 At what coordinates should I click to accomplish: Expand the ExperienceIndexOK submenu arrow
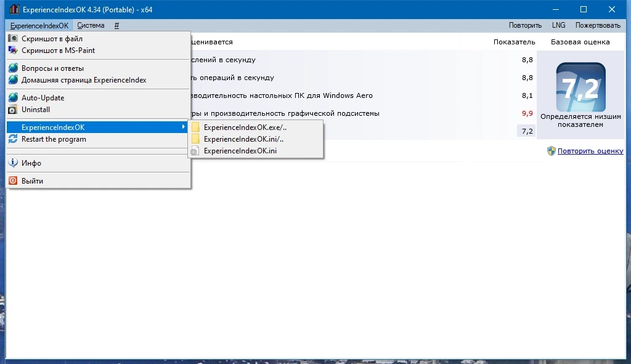pyautogui.click(x=183, y=127)
